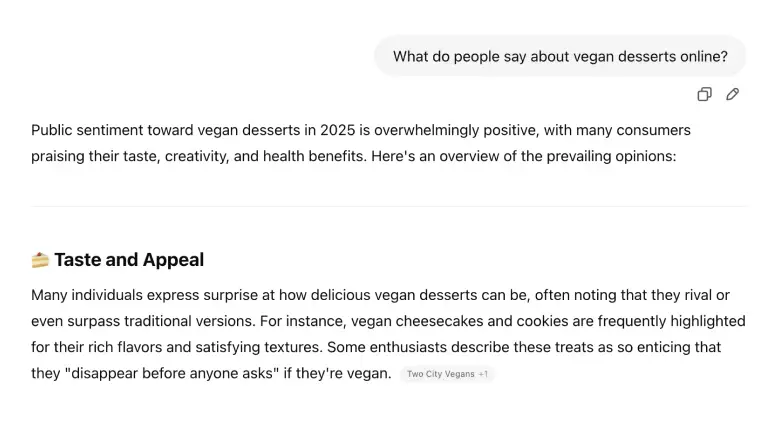The width and height of the screenshot is (772, 422).
Task: Open the Two City Vegans source citation
Action: click(440, 374)
